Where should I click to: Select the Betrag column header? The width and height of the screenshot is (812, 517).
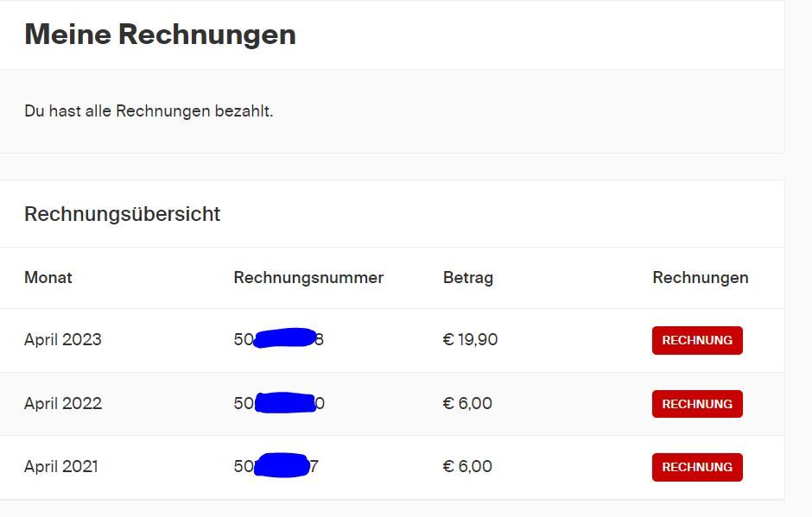tap(468, 277)
